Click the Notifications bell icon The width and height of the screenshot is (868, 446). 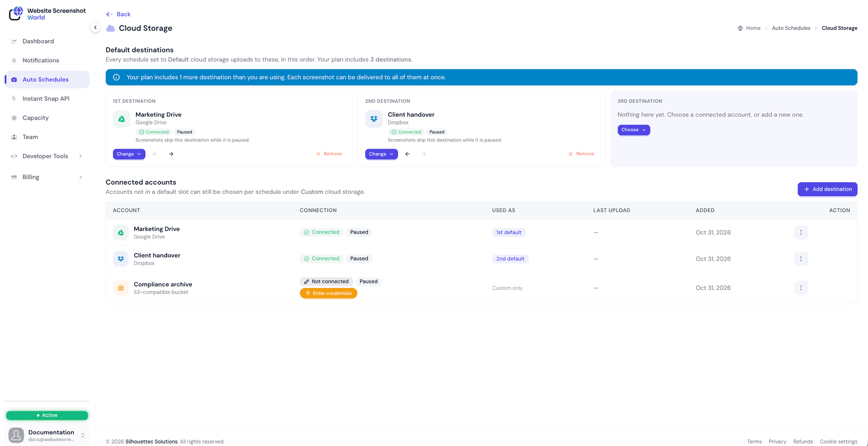click(14, 60)
